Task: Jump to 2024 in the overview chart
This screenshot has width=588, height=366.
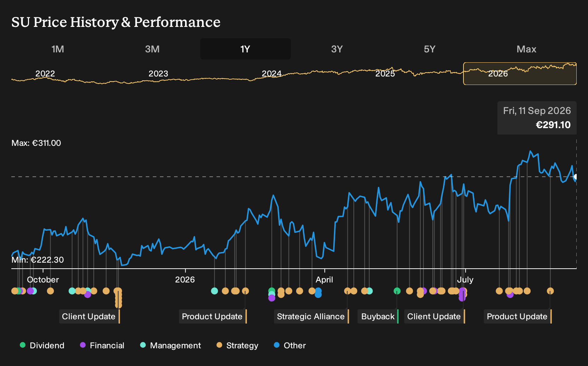Action: (x=271, y=74)
